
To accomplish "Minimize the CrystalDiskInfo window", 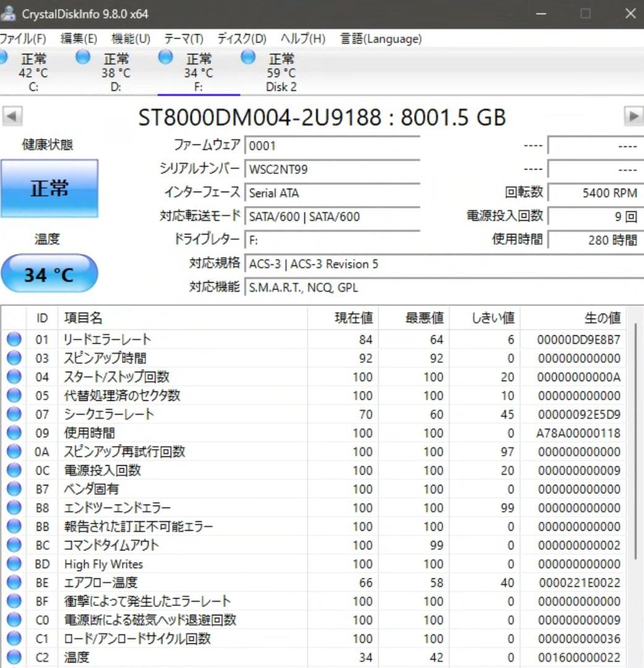I will coord(541,14).
